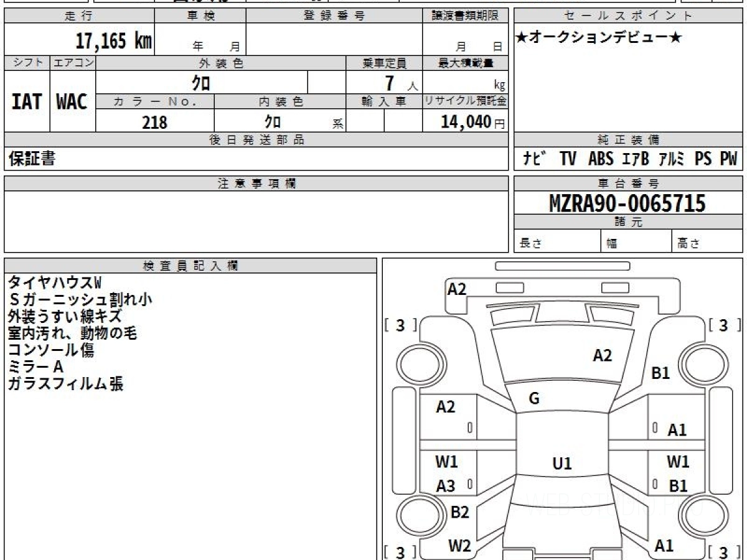Select the 長さ dimension label

tap(531, 245)
